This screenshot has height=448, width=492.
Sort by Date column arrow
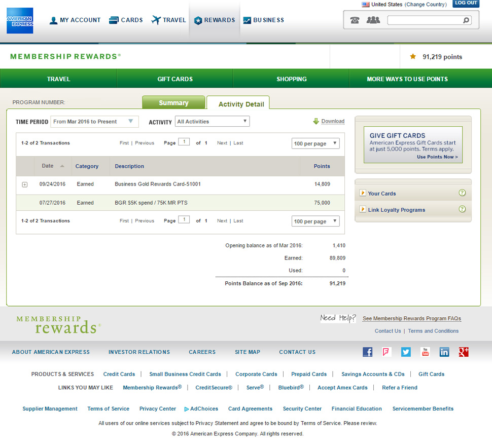click(62, 166)
